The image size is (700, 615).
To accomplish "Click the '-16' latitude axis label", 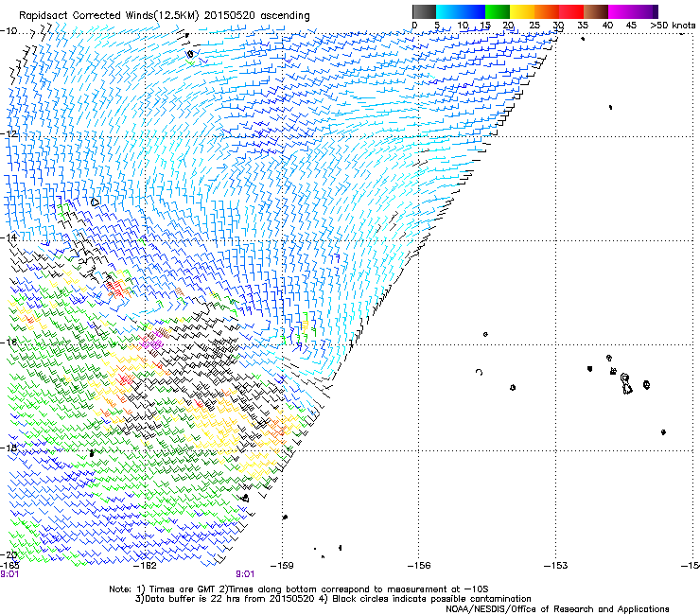I will [x=9, y=342].
